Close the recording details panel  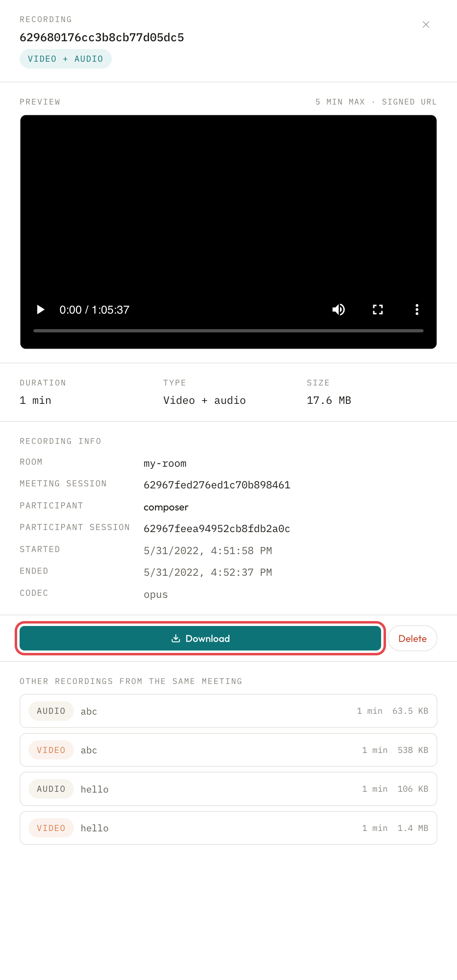click(426, 24)
